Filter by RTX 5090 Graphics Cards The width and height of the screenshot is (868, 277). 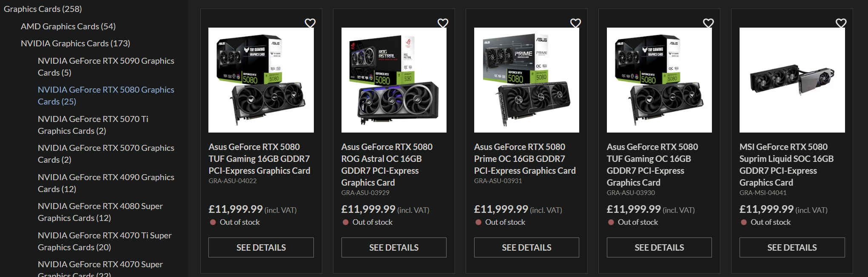[106, 67]
